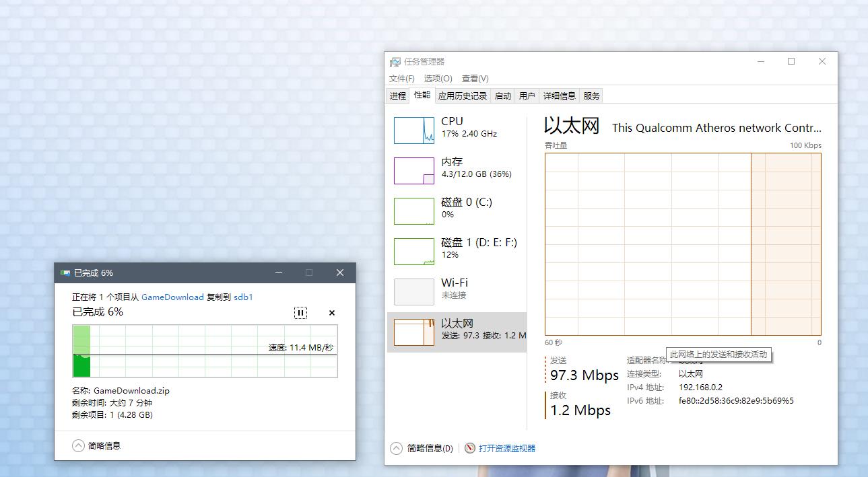Open the 选项(O) menu

point(438,79)
